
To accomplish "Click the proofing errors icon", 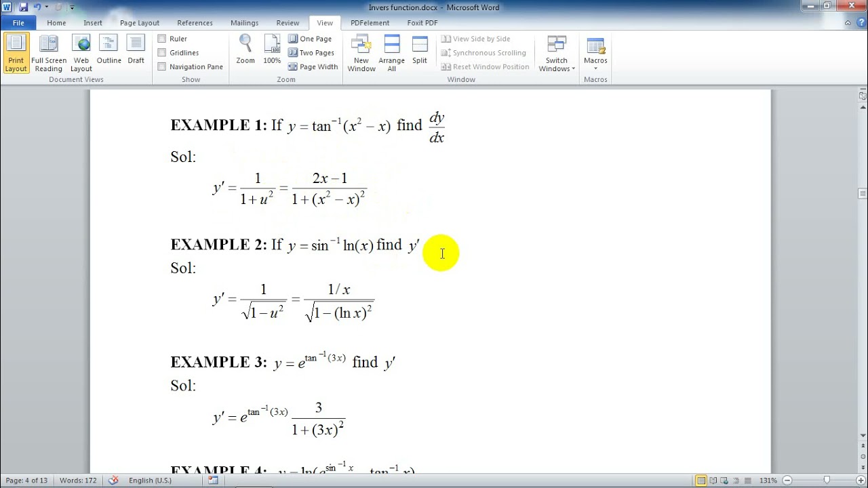I will pos(113,481).
